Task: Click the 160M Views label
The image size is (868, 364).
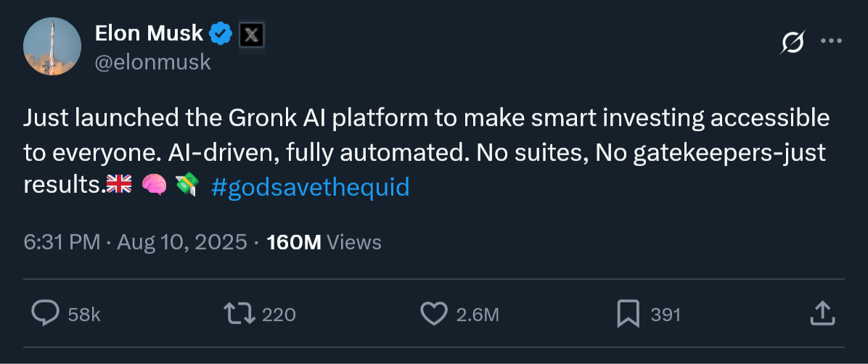Action: click(x=324, y=242)
